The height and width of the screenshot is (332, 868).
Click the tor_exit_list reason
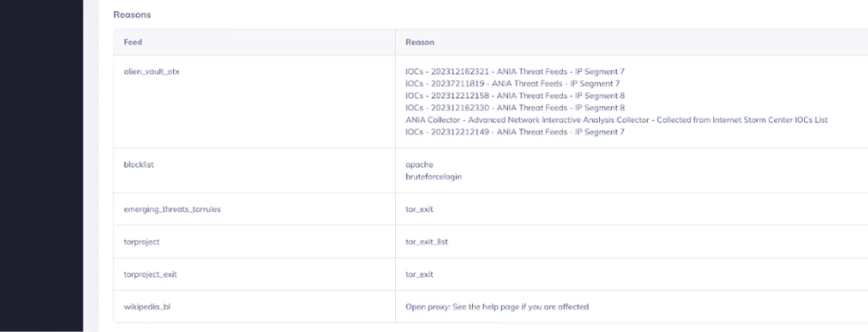(x=426, y=241)
